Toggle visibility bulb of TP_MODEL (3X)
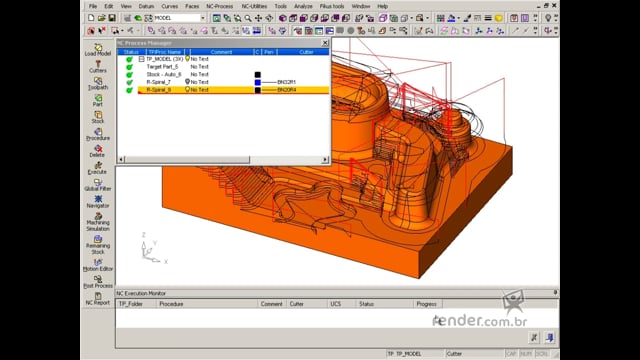 tap(187, 59)
